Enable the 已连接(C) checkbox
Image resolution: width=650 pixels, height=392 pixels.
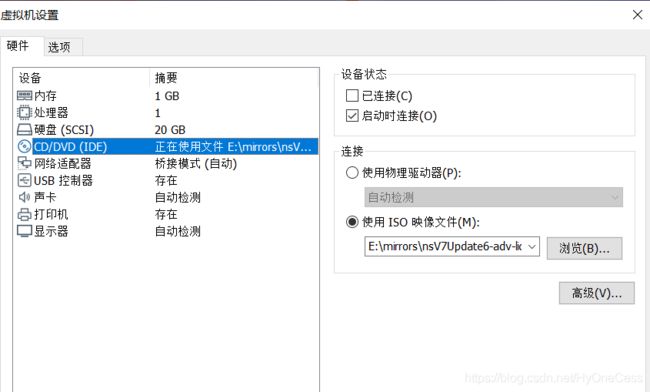click(352, 96)
